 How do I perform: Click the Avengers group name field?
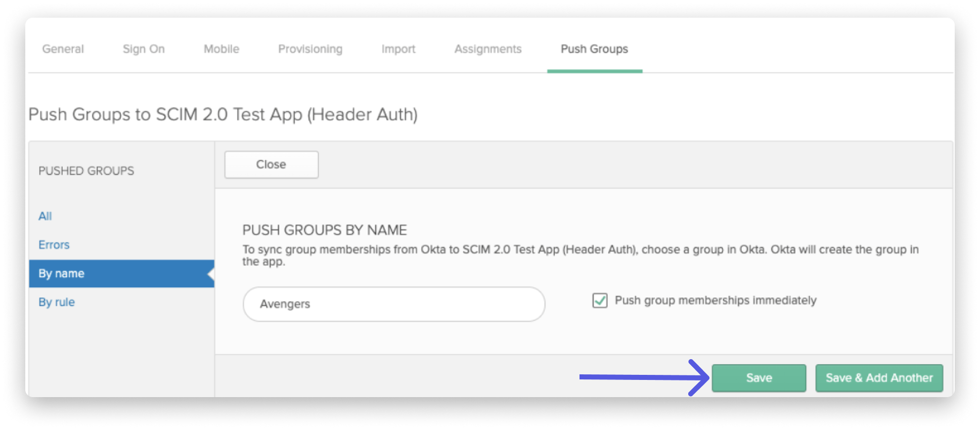coord(394,304)
